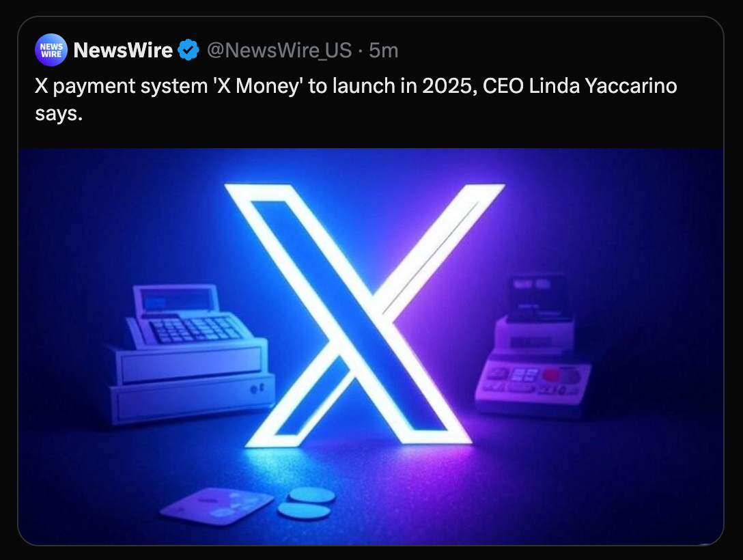
Task: Click the cash register display screen
Action: pos(176,300)
